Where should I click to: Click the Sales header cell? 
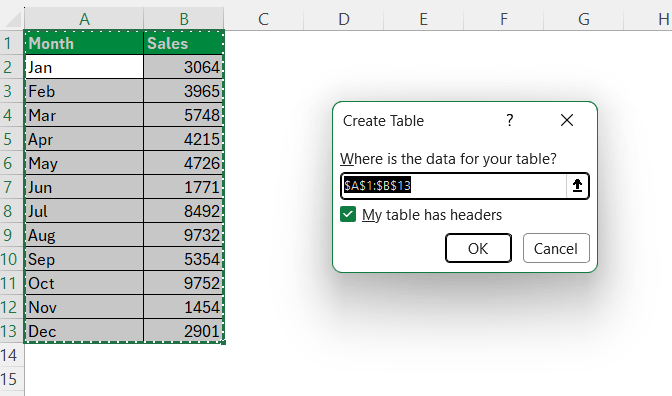(x=184, y=43)
